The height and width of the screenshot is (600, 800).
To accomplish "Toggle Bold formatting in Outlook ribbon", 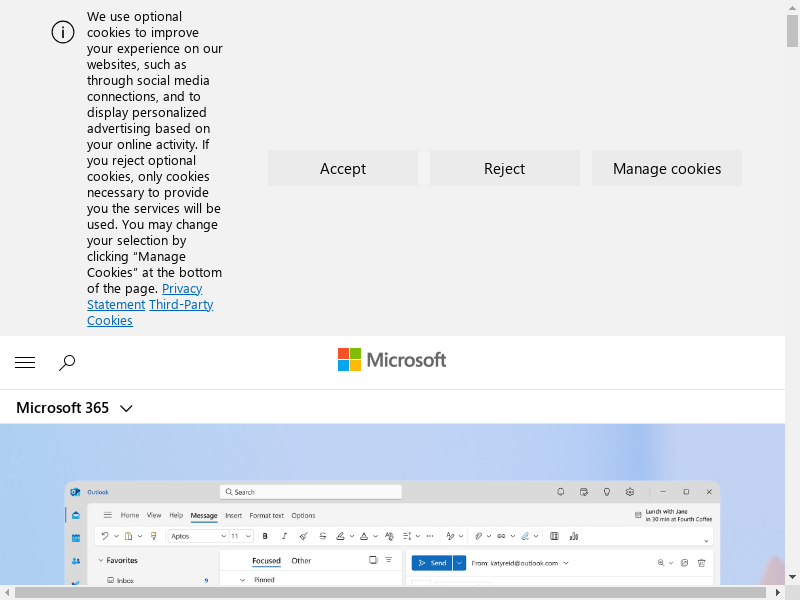I will point(265,536).
